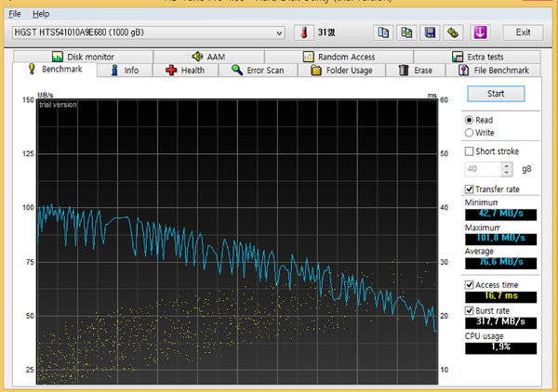558x392 pixels.
Task: Toggle the Transfer rate checkbox
Action: [469, 189]
